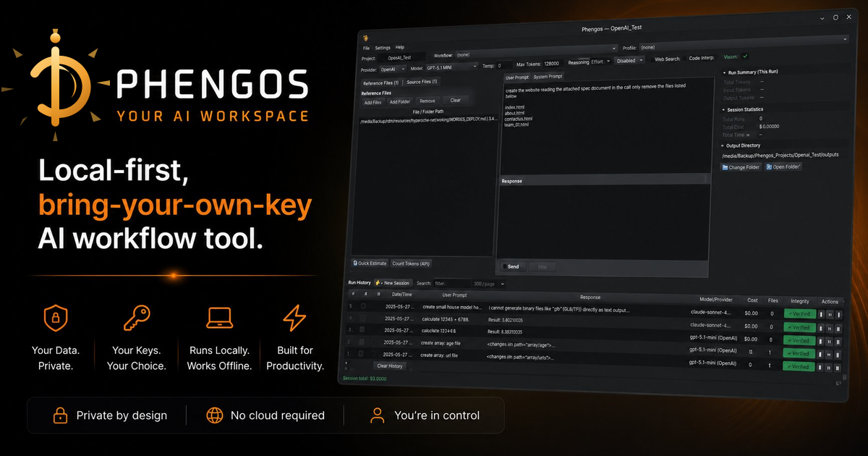Click the middle Actions icon in 'create small house model' row
Screen dimensions: 868x456
(x=830, y=314)
